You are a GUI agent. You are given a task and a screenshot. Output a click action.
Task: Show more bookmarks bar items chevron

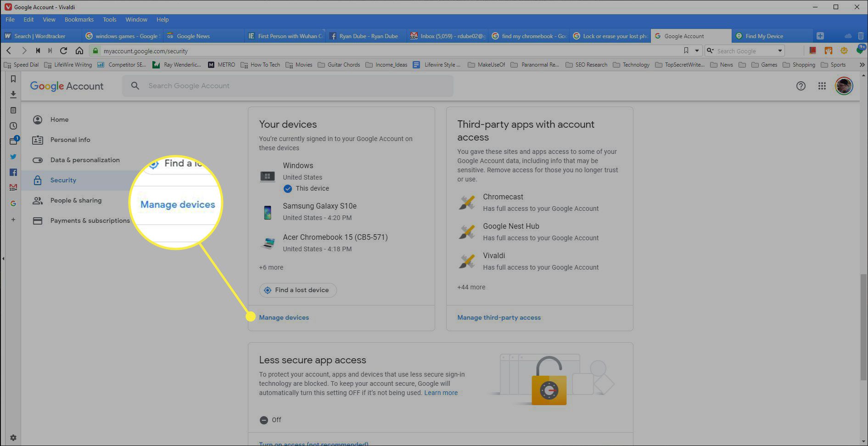coord(862,65)
